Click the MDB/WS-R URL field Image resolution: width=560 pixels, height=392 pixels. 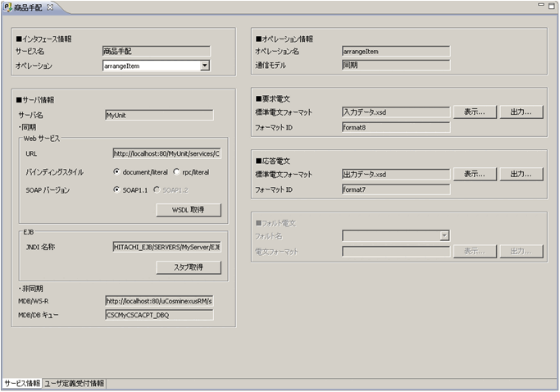tap(159, 301)
